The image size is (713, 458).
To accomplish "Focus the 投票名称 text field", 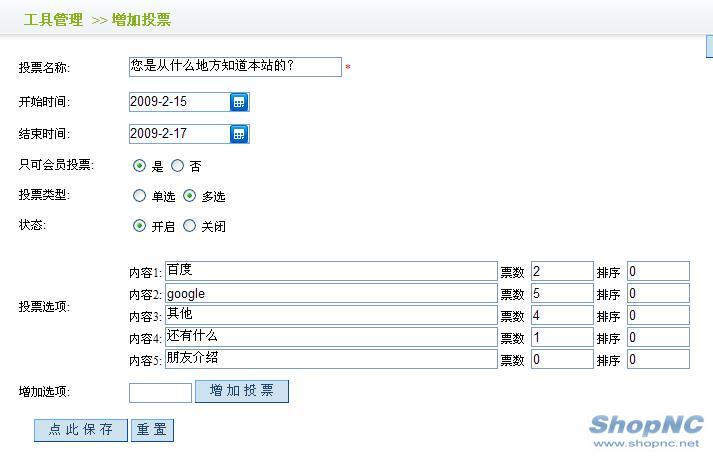I will [235, 67].
